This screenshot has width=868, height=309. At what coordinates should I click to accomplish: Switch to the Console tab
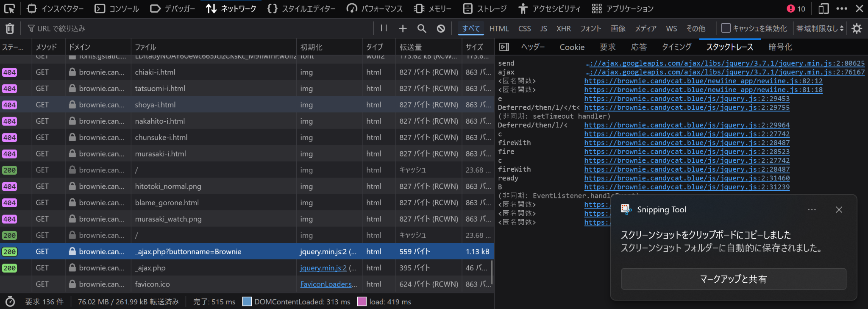pos(117,8)
